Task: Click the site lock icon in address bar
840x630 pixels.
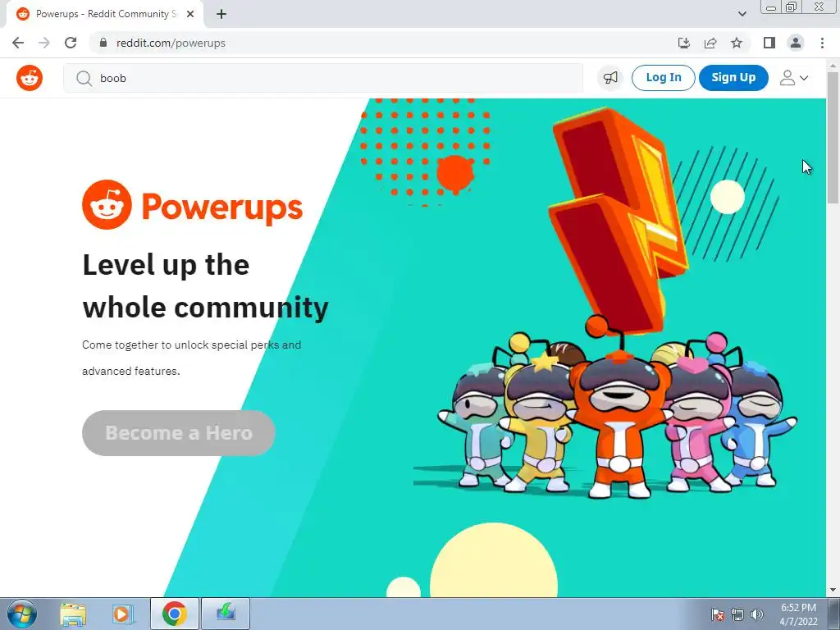Action: tap(103, 43)
